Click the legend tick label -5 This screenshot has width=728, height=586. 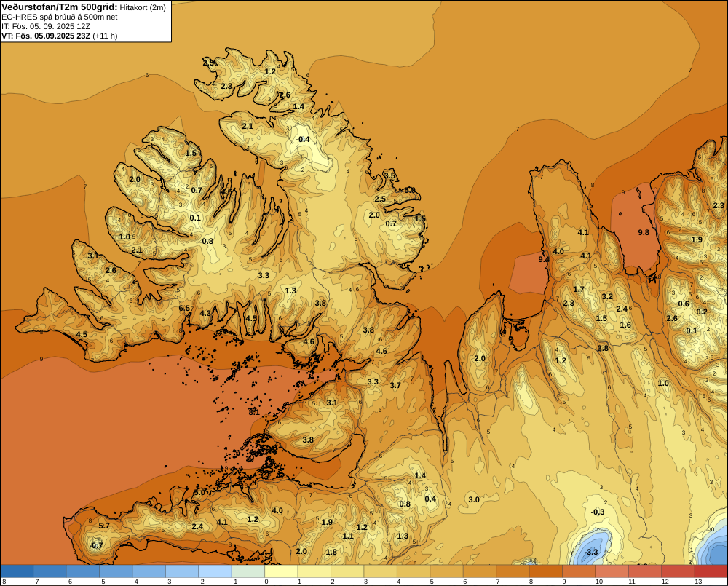tap(102, 582)
